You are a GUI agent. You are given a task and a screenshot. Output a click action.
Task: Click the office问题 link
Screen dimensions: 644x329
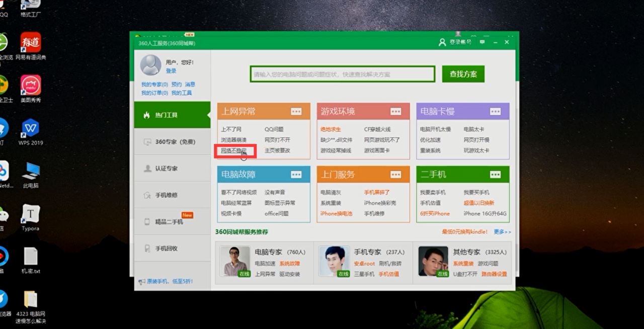[277, 213]
